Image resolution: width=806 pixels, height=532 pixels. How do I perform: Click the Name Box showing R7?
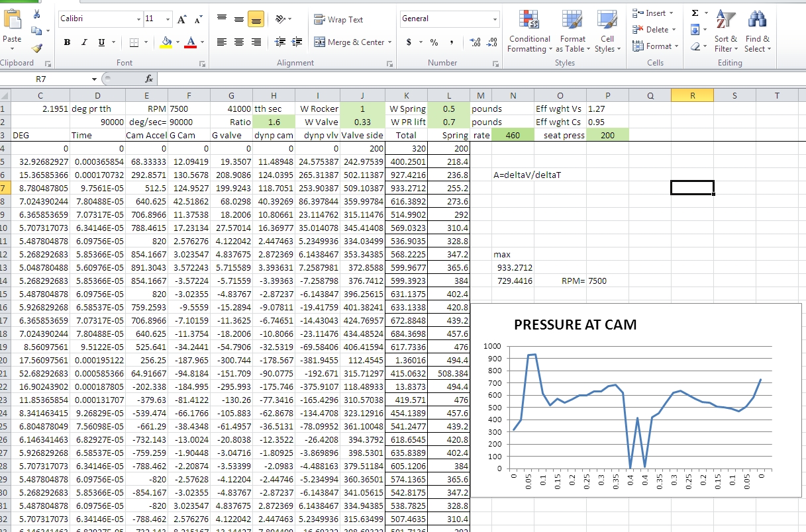coord(41,78)
